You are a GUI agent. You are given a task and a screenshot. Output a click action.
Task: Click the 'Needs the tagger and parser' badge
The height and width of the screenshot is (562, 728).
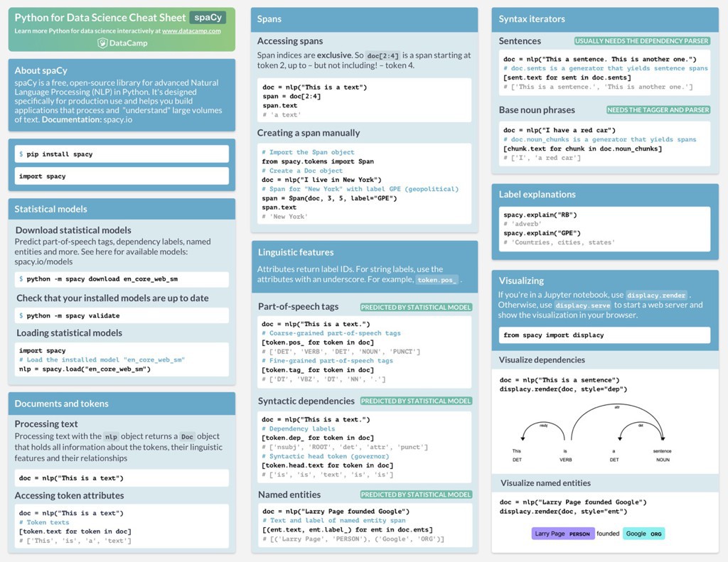[658, 110]
